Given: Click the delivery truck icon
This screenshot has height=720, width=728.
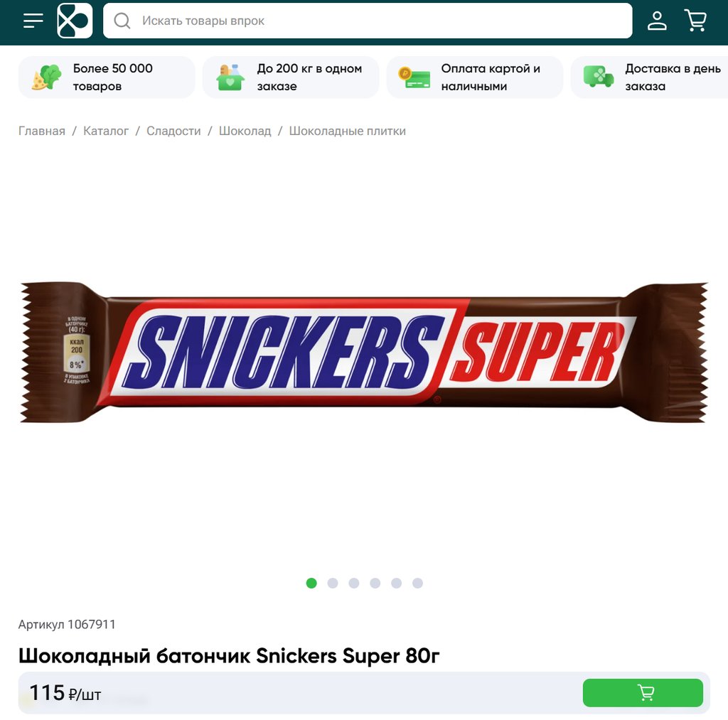Looking at the screenshot, I should (599, 77).
